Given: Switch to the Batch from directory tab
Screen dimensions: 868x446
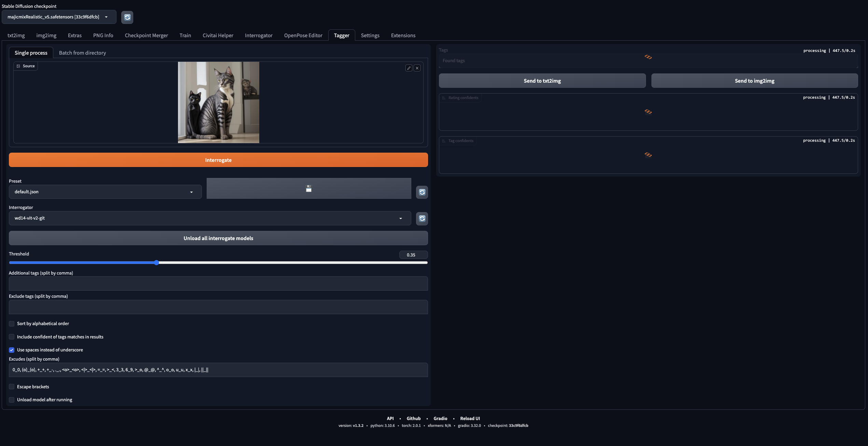Looking at the screenshot, I should click(82, 53).
